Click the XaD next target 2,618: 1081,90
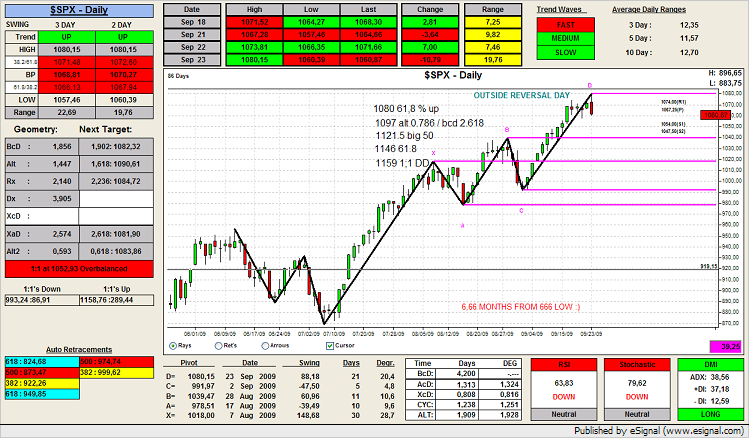 point(116,234)
